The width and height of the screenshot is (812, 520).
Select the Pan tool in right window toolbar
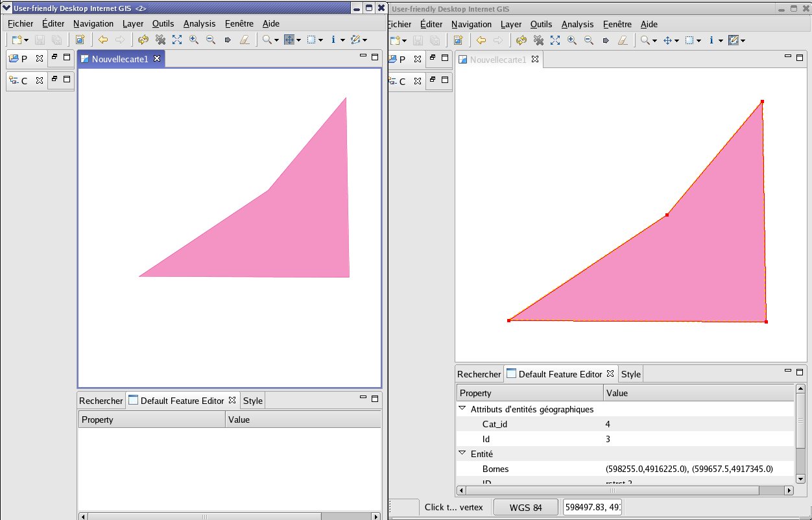(667, 40)
